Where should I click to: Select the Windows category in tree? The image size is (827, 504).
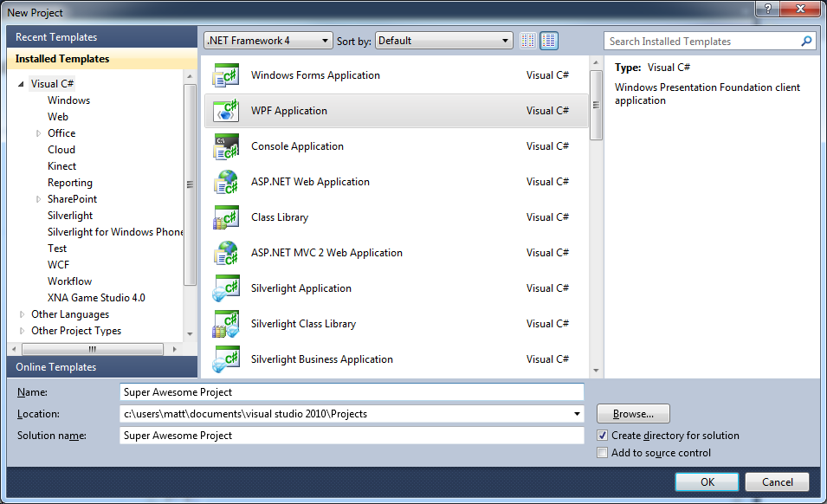pyautogui.click(x=68, y=100)
